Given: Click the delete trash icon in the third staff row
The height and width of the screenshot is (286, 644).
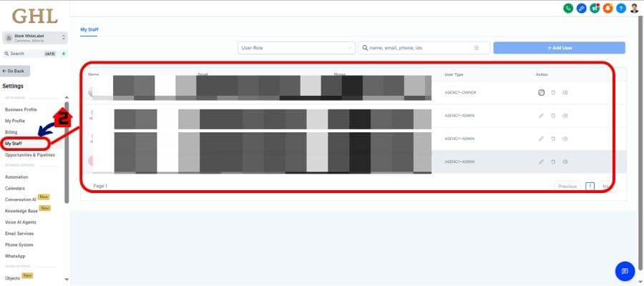Looking at the screenshot, I should [553, 139].
